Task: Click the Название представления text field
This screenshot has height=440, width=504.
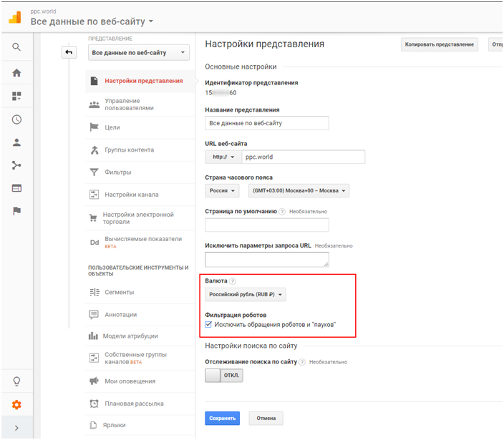Action: pos(267,123)
